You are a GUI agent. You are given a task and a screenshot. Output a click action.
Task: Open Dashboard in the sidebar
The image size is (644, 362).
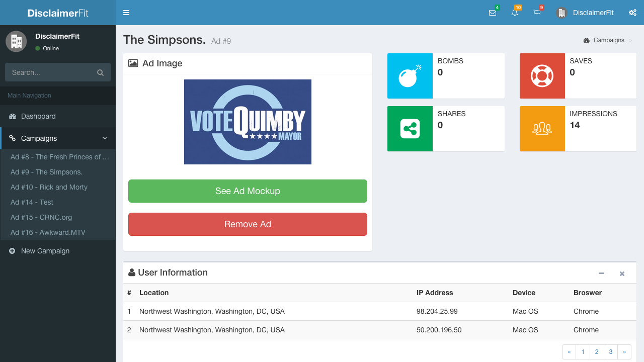pyautogui.click(x=58, y=116)
